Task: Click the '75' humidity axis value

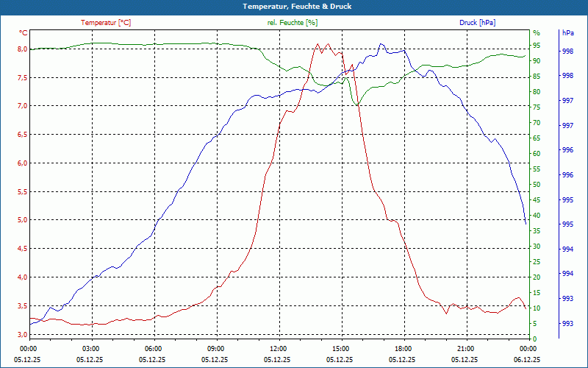Action: click(x=537, y=107)
